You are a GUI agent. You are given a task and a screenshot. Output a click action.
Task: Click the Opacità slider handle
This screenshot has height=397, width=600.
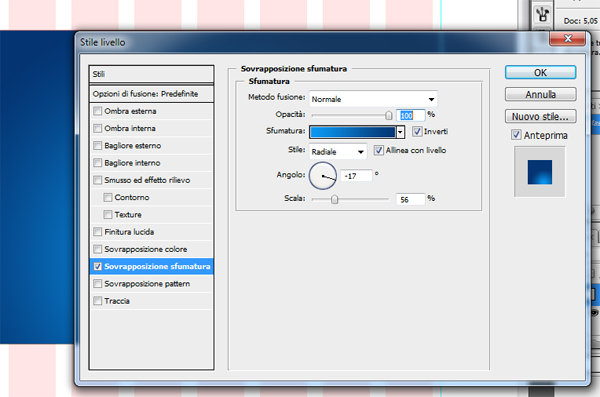tap(388, 115)
